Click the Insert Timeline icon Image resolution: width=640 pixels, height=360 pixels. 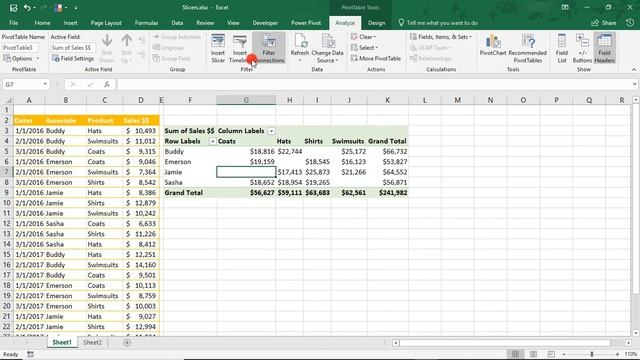pos(240,48)
